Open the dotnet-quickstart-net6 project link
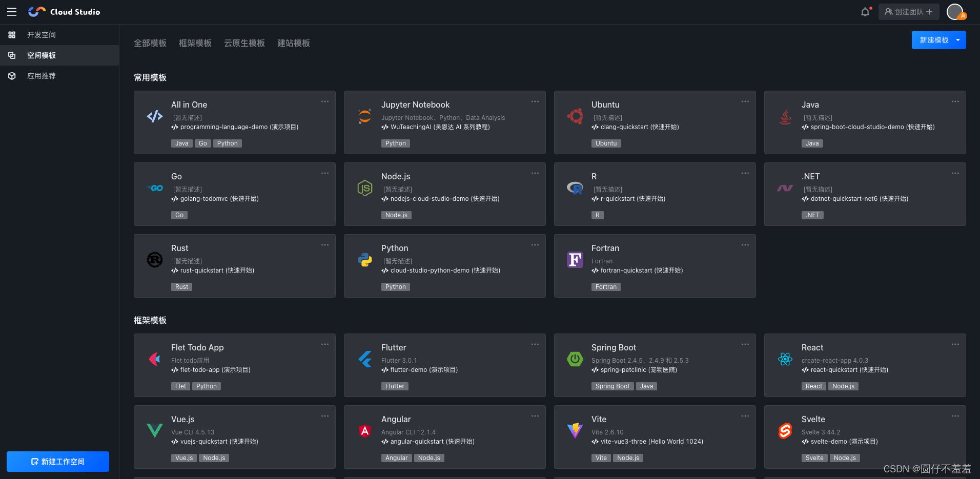The width and height of the screenshot is (980, 479). (855, 199)
